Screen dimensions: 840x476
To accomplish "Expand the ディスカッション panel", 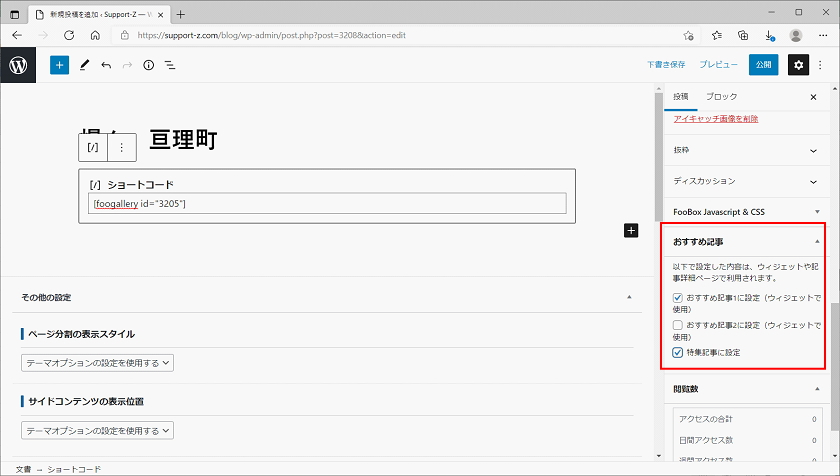I will 745,181.
